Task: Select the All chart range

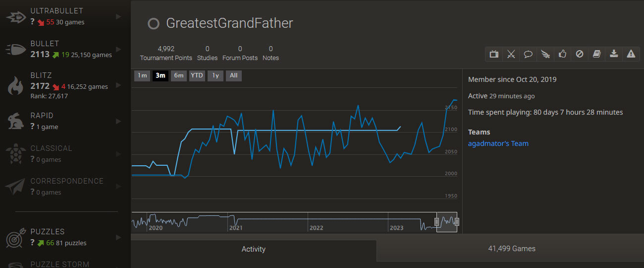Action: [234, 75]
